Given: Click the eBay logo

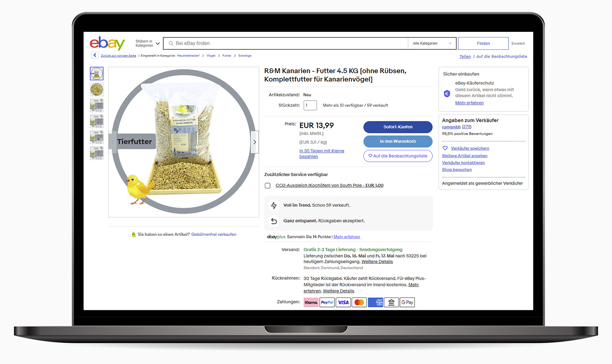Looking at the screenshot, I should click(107, 43).
